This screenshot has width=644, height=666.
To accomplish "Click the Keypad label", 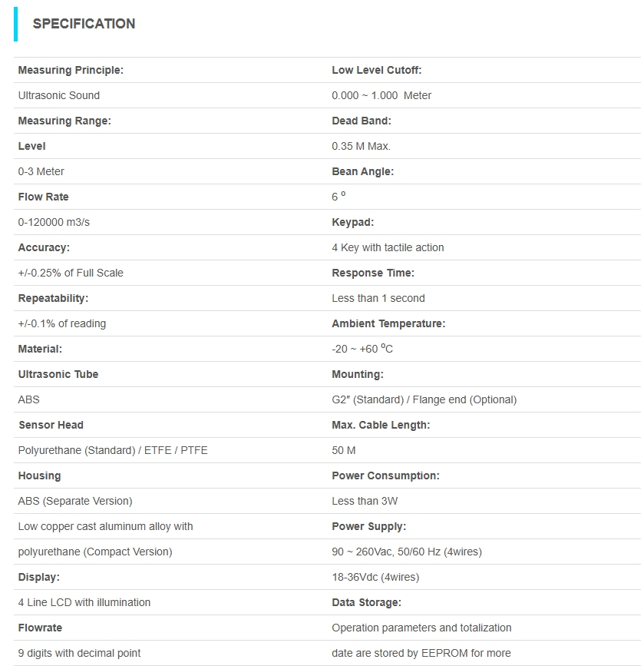I will tap(352, 222).
